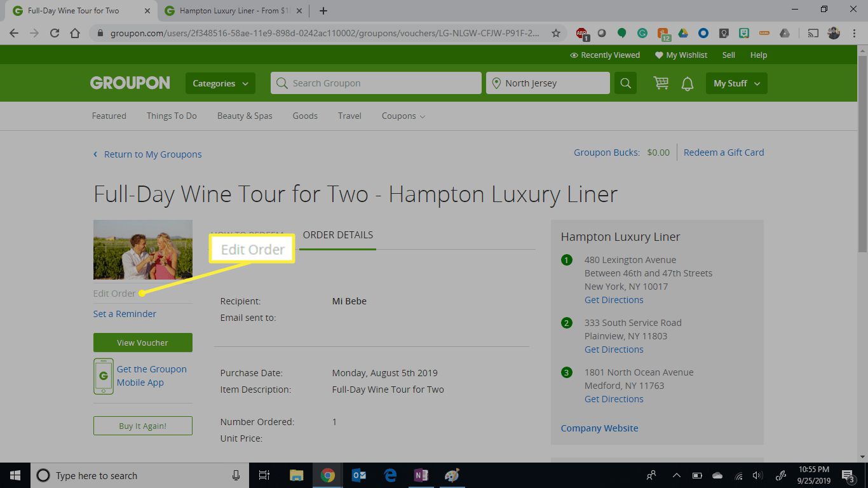Open My Wishlist
The image size is (868, 488).
(x=681, y=55)
